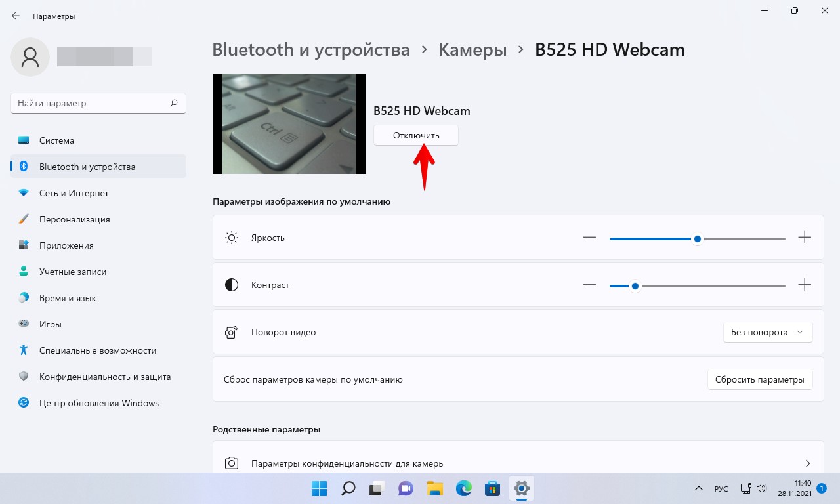Click the Поворот видео camera rotate icon
The image size is (840, 504).
click(x=232, y=332)
